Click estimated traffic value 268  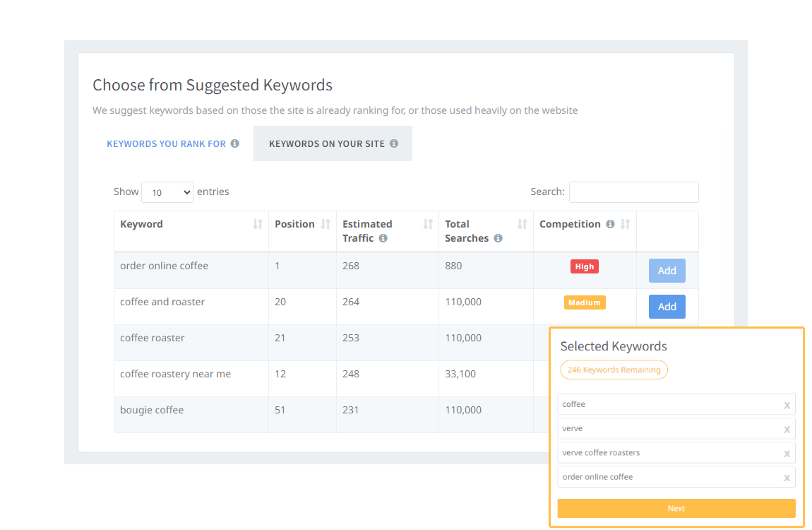tap(351, 266)
